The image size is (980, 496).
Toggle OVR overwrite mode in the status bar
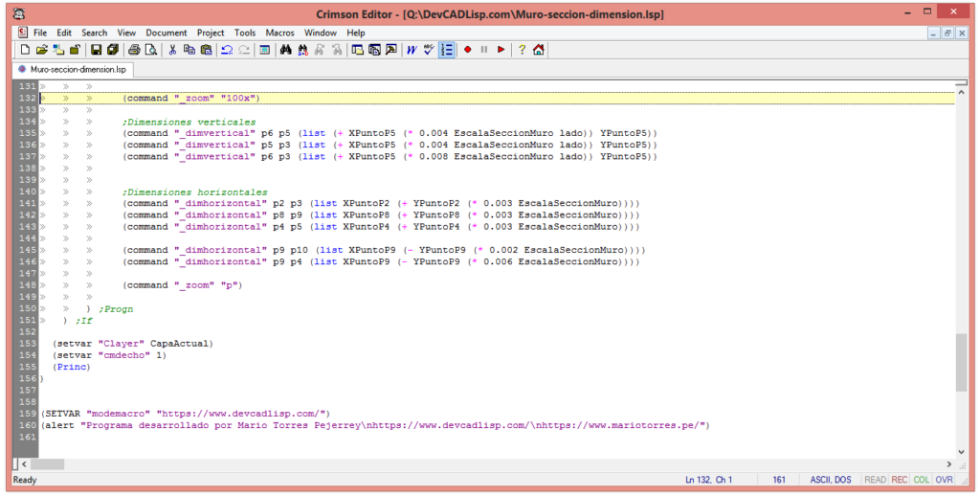pos(944,480)
